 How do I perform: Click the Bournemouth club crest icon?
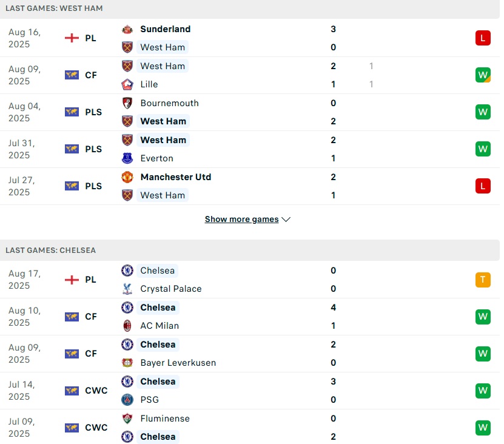127,103
